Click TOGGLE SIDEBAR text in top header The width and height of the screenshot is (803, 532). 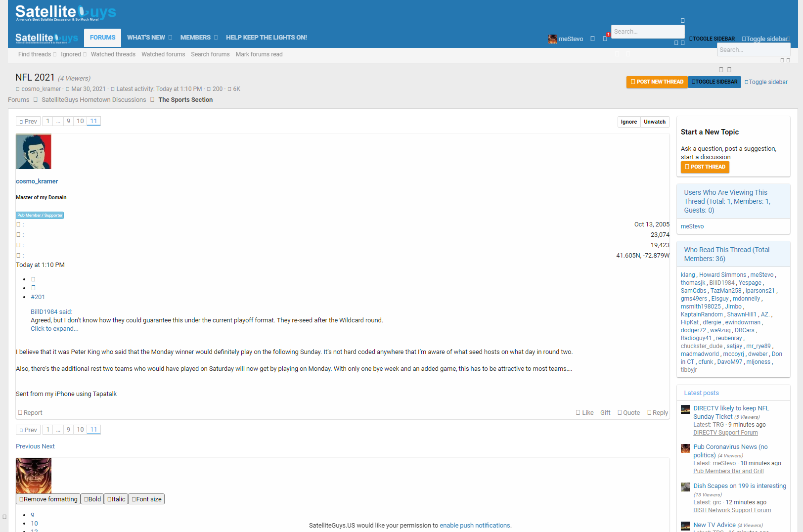712,39
